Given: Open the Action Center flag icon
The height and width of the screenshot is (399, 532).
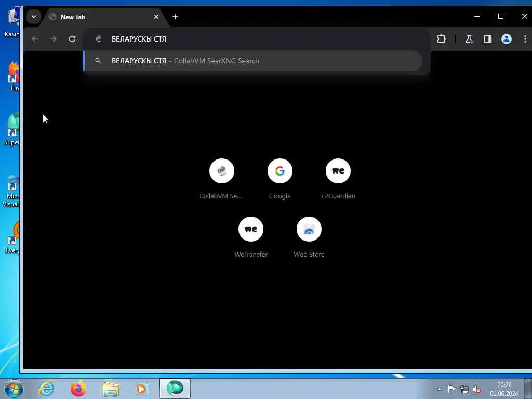Looking at the screenshot, I should [x=451, y=389].
